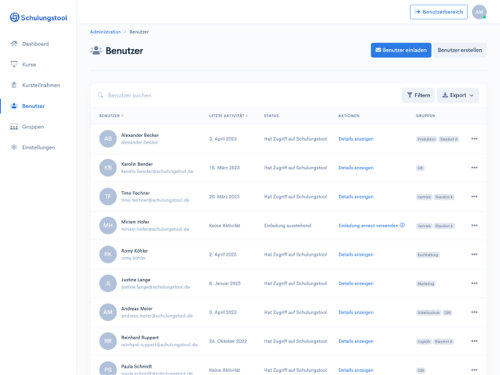
Task: Click the search magnifier icon
Action: coord(100,95)
